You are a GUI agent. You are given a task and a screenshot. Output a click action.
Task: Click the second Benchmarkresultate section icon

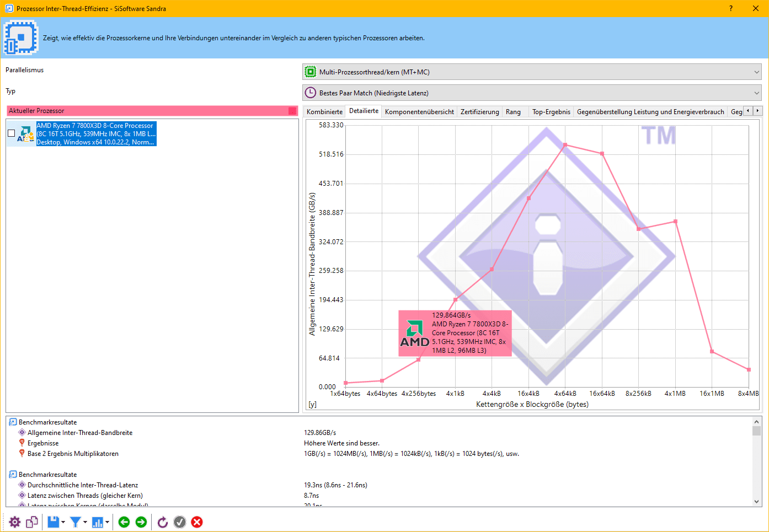click(13, 475)
